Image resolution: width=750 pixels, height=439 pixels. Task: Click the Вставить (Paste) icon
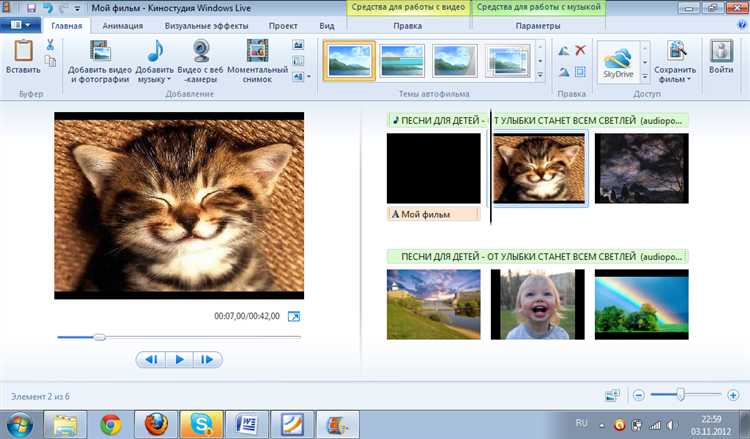23,51
